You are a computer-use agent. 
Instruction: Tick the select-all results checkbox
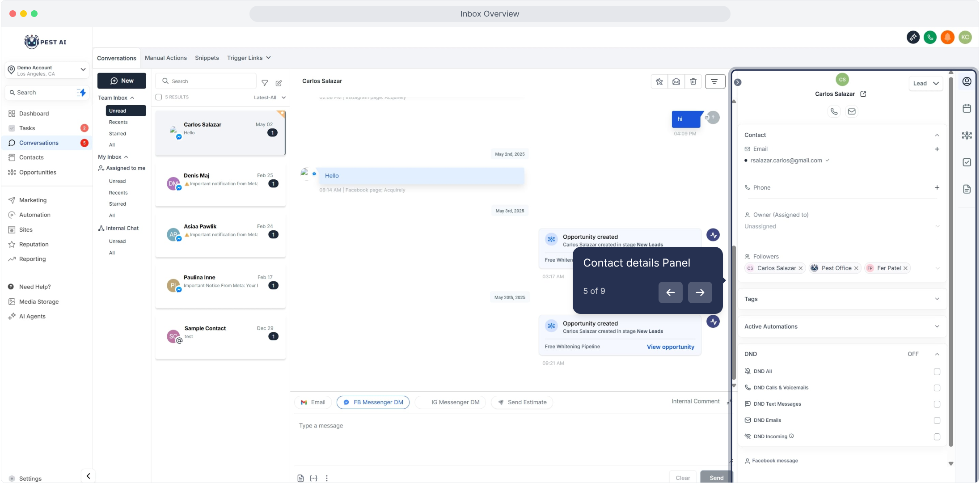coord(158,97)
